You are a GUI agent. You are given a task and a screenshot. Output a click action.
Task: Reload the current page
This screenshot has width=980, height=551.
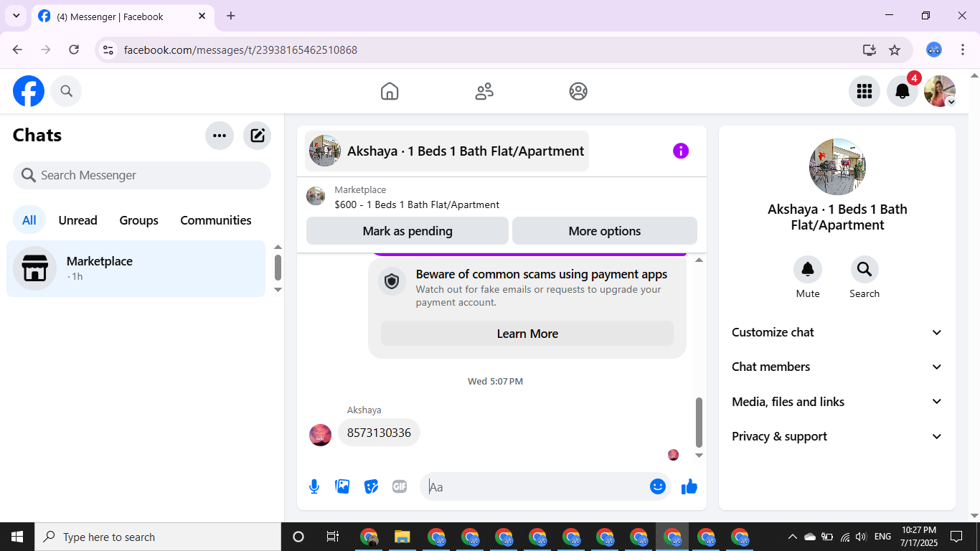tap(74, 50)
